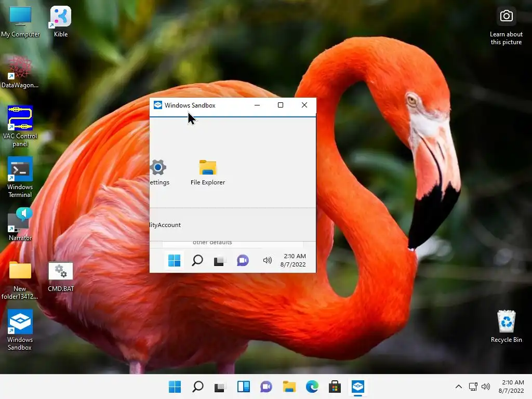
Task: Open the Narrator desktop shortcut
Action: pyautogui.click(x=20, y=224)
